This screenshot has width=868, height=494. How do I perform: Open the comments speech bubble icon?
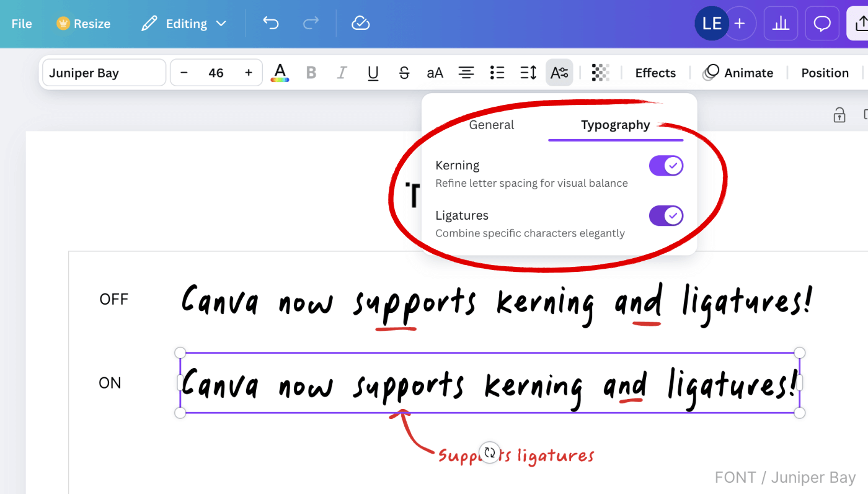tap(822, 24)
